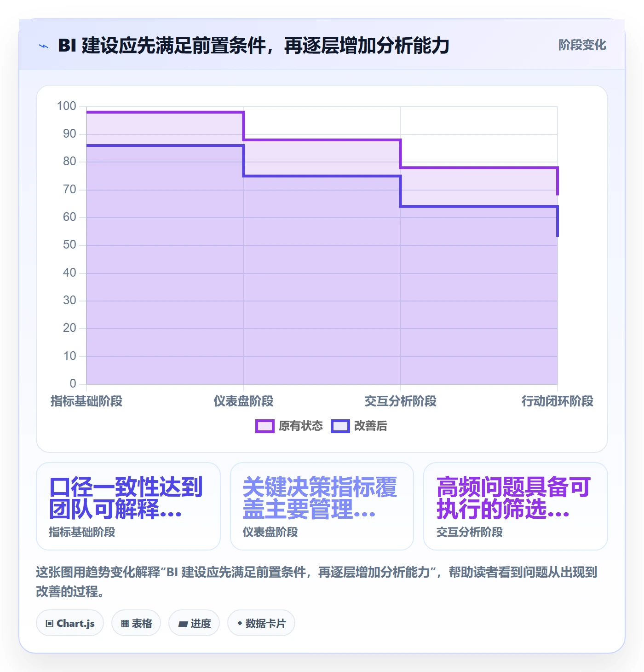Click the description paragraph starting 这张图用趋势变化解释

[317, 582]
